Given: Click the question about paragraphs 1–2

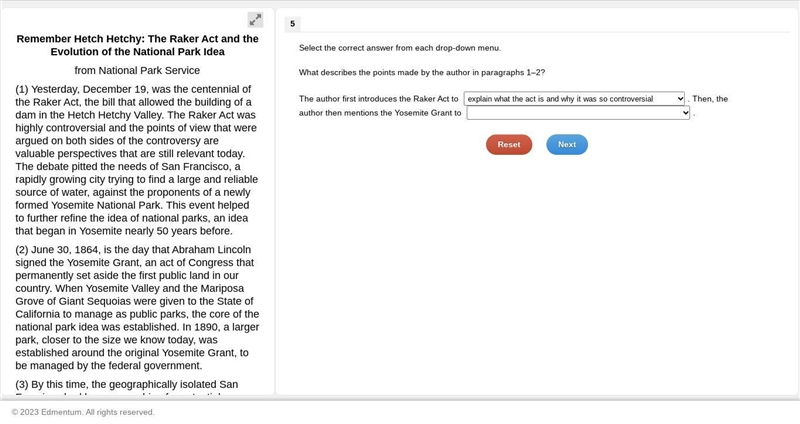Looking at the screenshot, I should [422, 72].
